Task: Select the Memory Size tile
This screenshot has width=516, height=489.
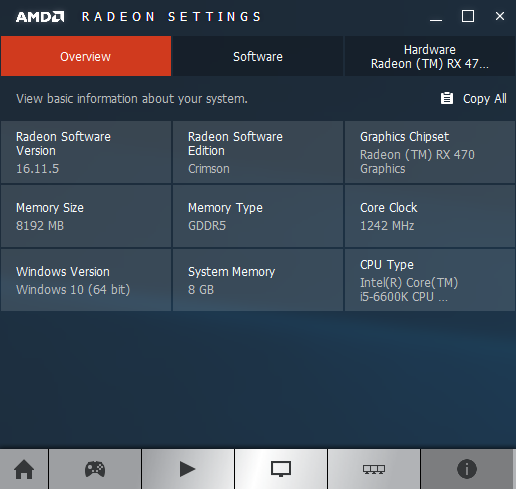Action: (86, 216)
